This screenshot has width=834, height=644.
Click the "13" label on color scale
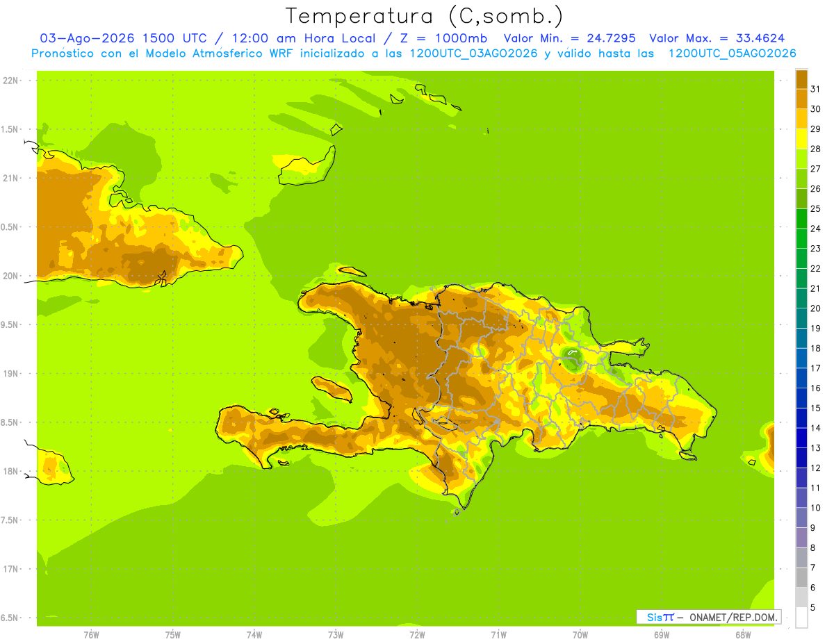tap(815, 448)
